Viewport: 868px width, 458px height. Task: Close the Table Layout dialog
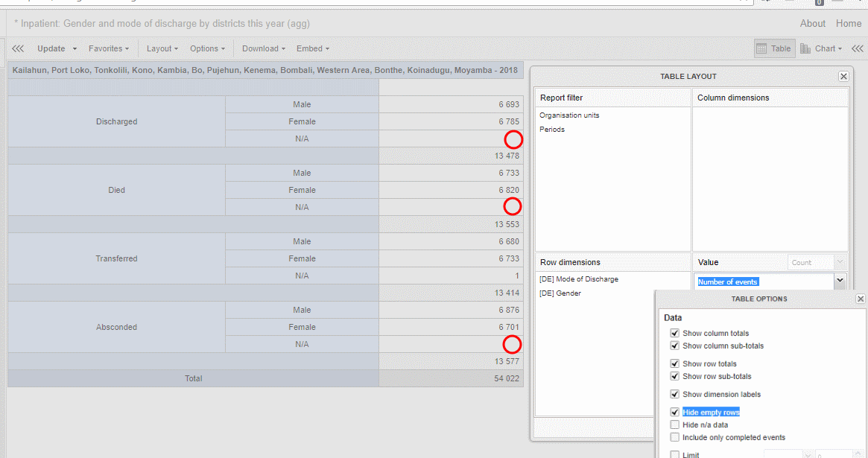[843, 76]
